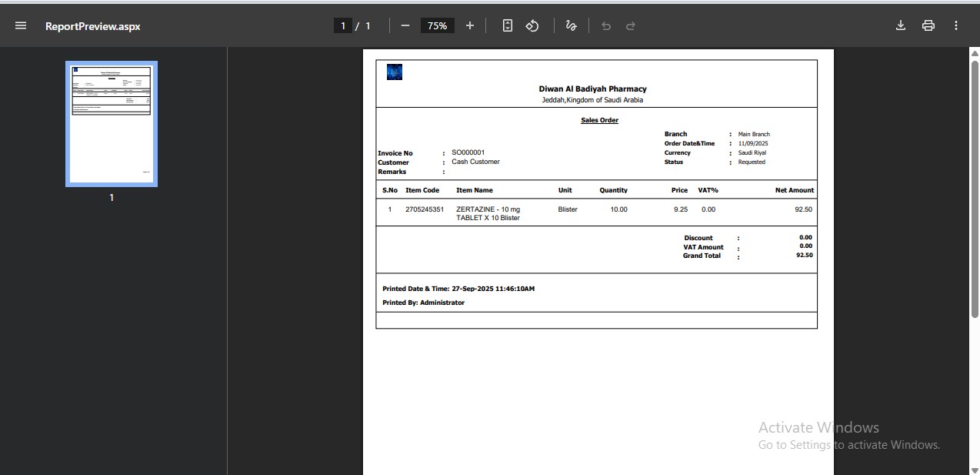Click the undo arrow icon

point(606,26)
